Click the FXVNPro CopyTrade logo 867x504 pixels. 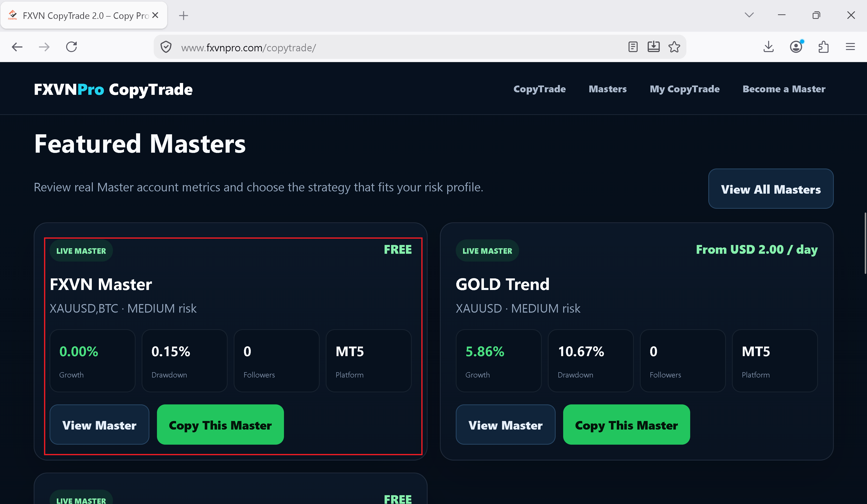point(113,90)
